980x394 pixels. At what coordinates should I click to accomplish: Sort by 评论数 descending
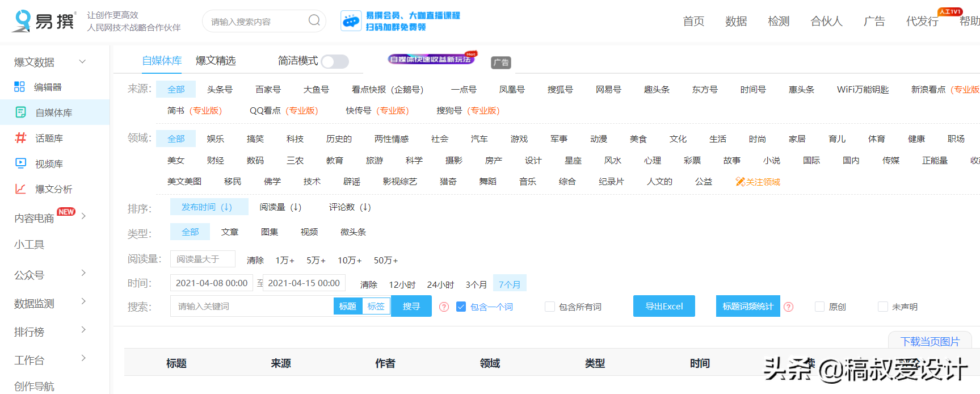[350, 207]
